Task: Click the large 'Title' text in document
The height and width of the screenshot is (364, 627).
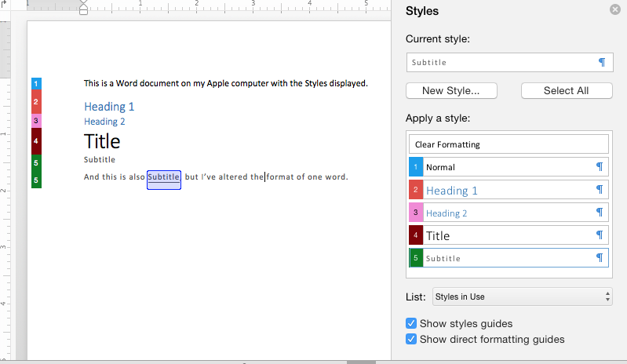Action: pos(102,141)
